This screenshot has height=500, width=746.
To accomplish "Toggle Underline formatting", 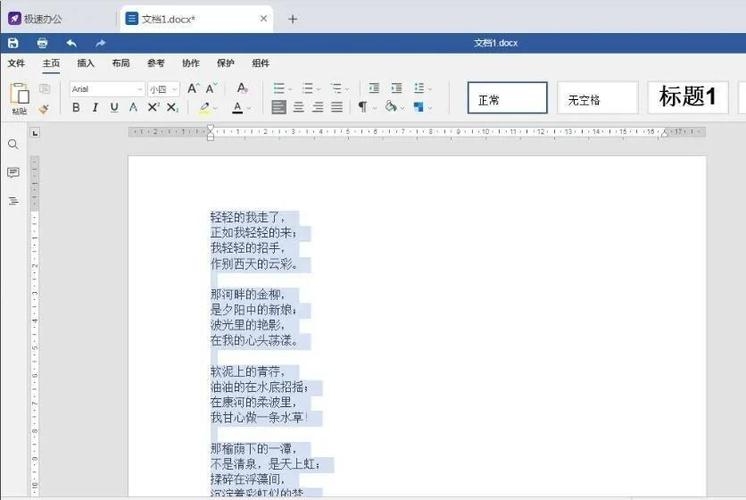I will [114, 108].
